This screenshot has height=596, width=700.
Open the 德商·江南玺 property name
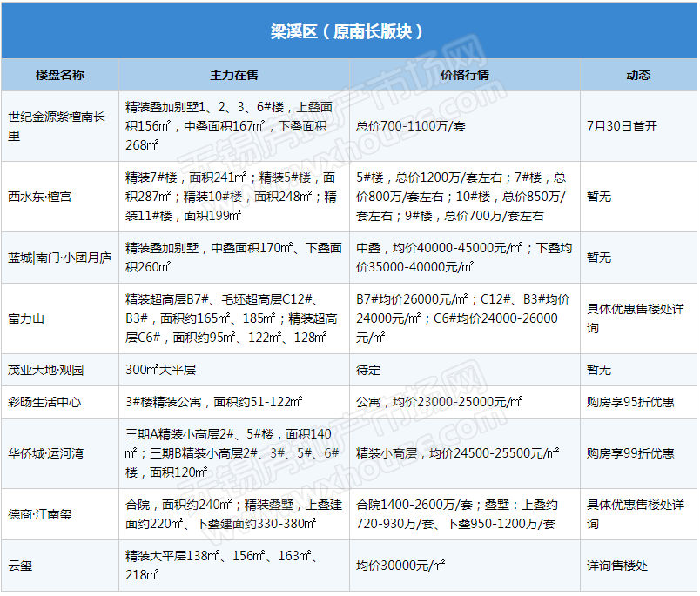click(40, 514)
